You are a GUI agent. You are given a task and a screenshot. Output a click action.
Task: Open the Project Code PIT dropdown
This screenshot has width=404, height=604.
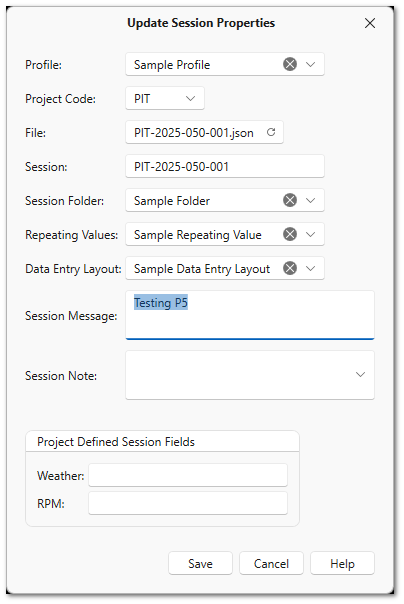(x=190, y=98)
